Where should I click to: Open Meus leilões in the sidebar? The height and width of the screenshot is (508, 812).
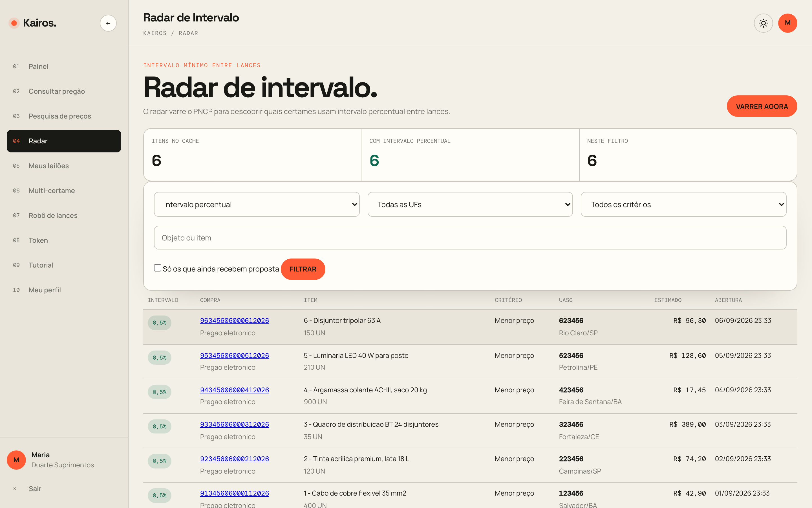64,166
